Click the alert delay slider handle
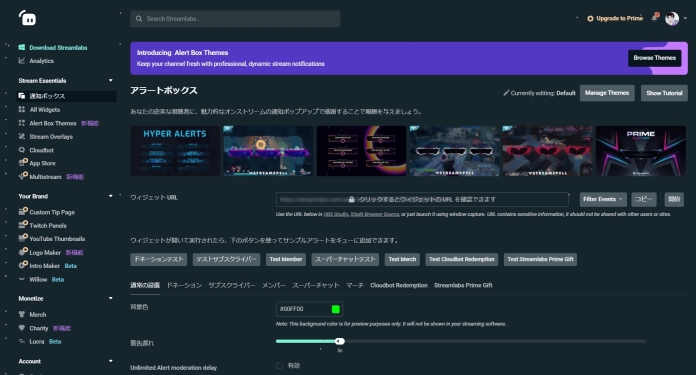Screen dimensions: 696x375 [340, 341]
